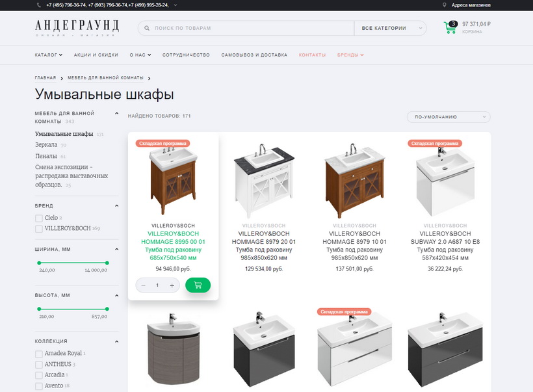Open SUBWAY 2.0 A687 10 E8 title
This screenshot has height=392, width=533.
coord(445,246)
